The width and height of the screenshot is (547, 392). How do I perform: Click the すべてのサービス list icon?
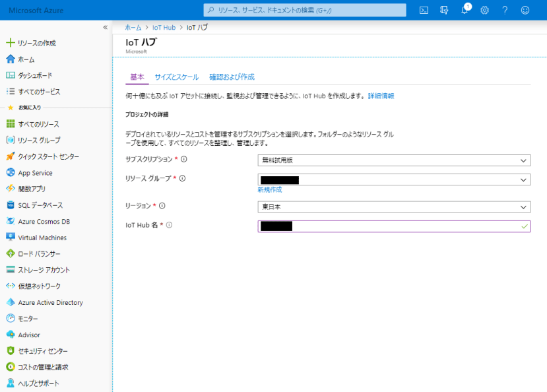click(11, 91)
